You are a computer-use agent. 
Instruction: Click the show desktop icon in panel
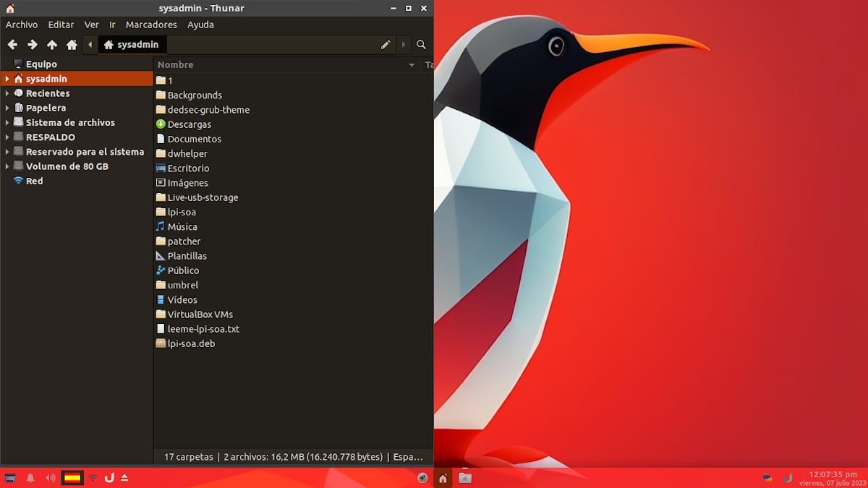pos(10,478)
